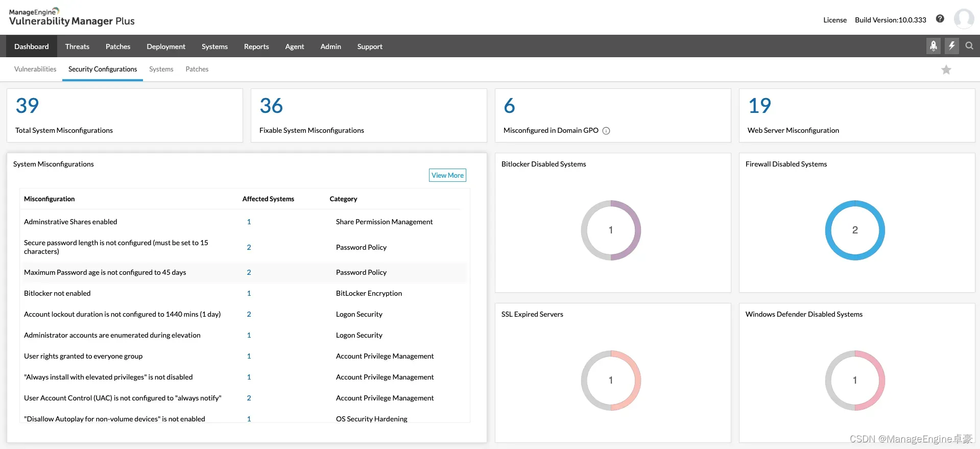Click the 39 Total System Misconfigurations count

pos(28,106)
